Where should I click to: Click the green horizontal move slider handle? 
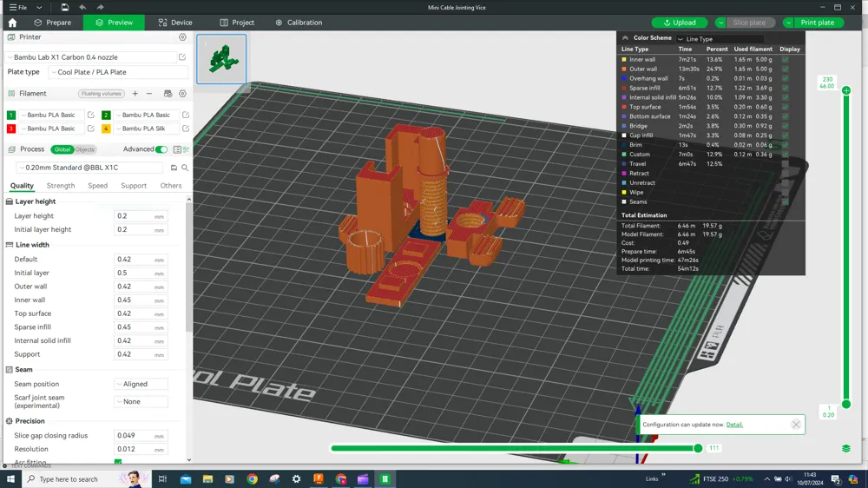pos(698,448)
